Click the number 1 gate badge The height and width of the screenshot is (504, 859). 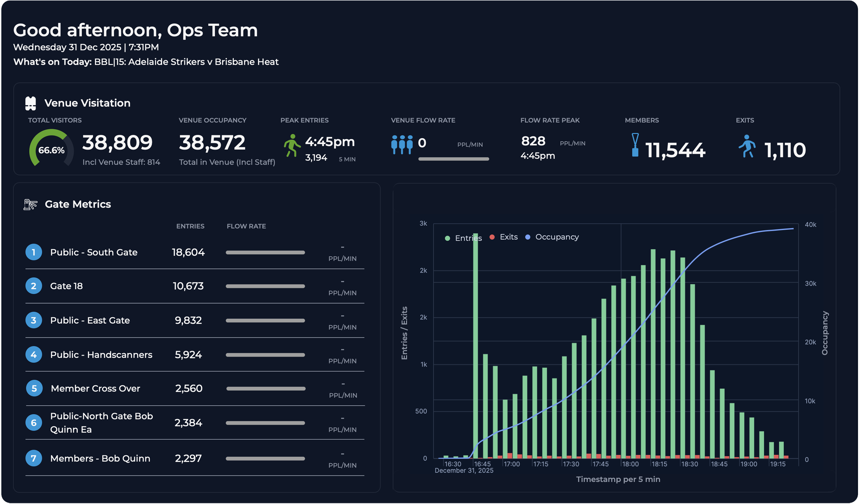34,252
